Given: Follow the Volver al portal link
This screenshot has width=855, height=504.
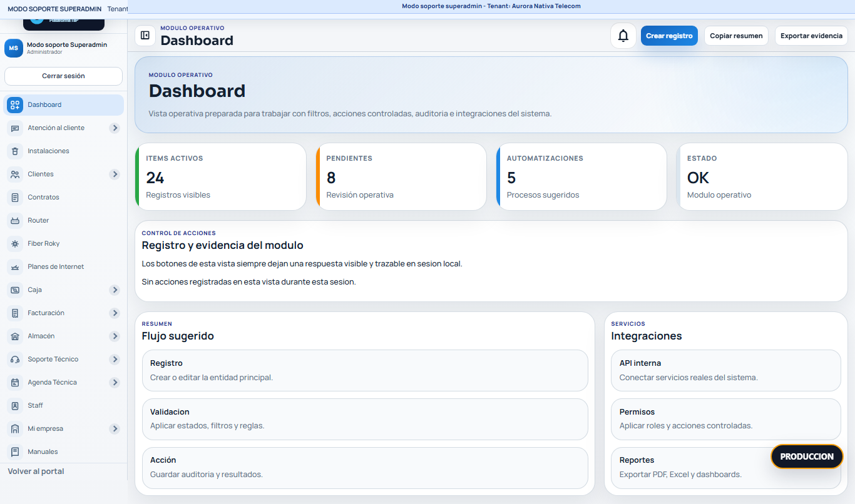Looking at the screenshot, I should pos(36,471).
